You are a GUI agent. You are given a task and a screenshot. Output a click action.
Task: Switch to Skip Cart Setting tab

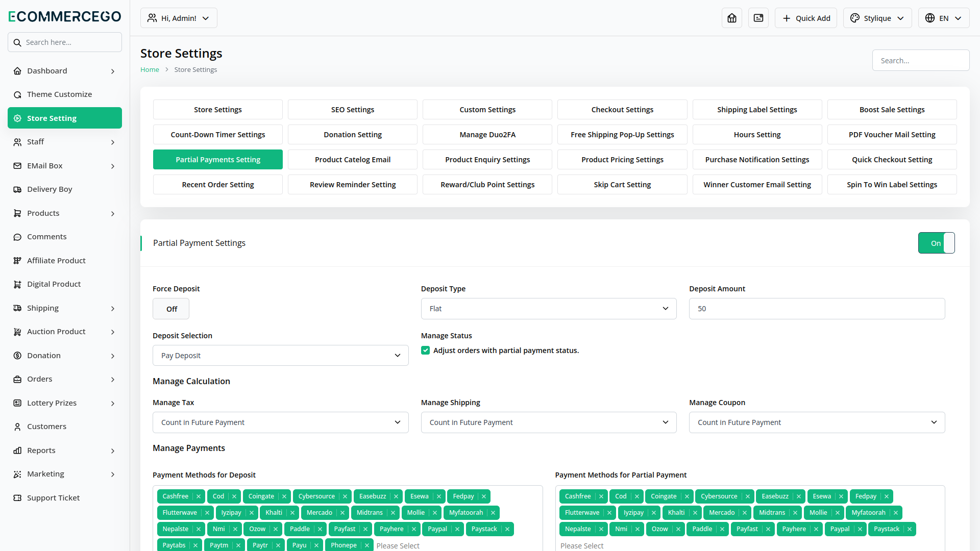point(622,185)
